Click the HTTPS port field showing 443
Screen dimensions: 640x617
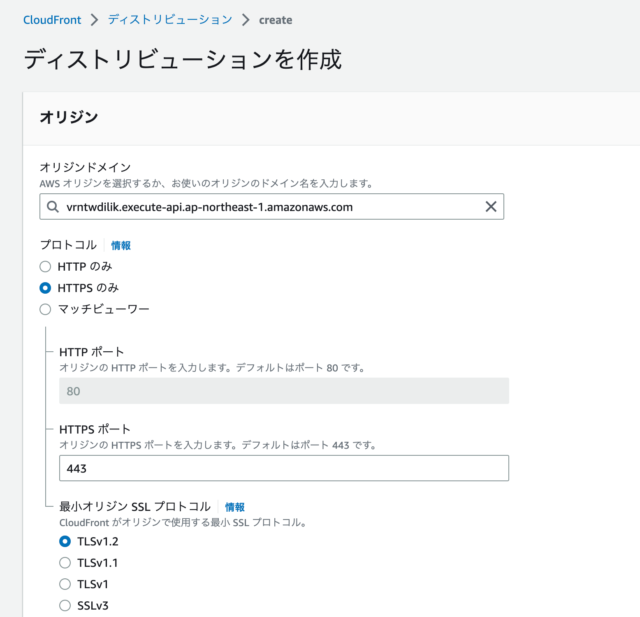[284, 468]
